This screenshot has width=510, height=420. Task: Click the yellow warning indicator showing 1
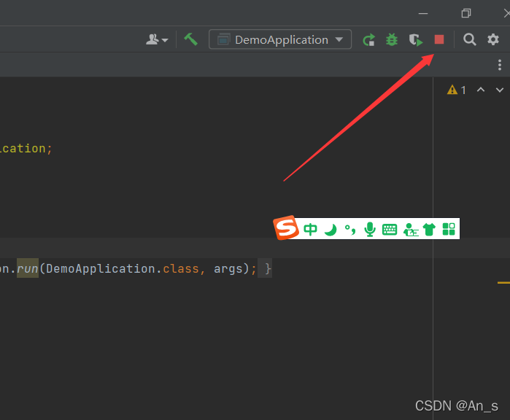pyautogui.click(x=456, y=90)
